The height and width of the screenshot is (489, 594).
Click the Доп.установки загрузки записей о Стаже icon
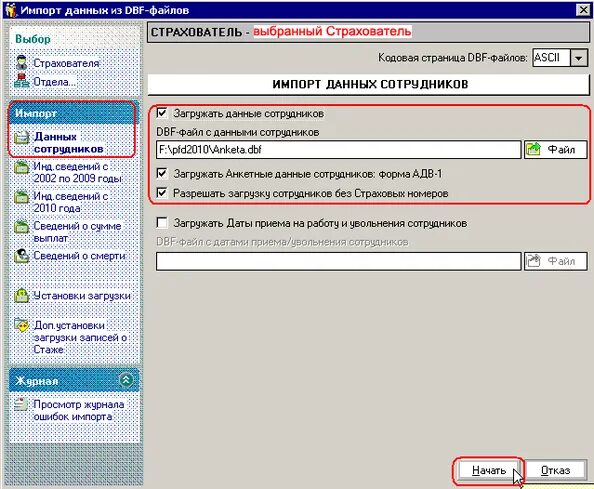coord(22,325)
